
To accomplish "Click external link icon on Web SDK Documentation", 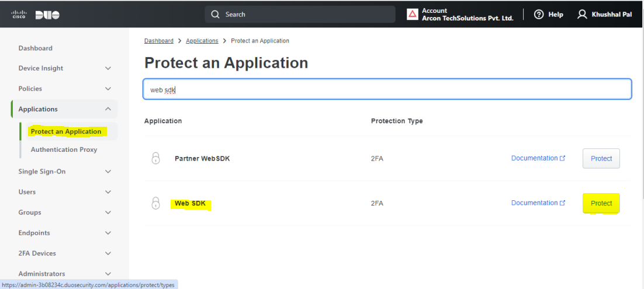I will [x=562, y=203].
